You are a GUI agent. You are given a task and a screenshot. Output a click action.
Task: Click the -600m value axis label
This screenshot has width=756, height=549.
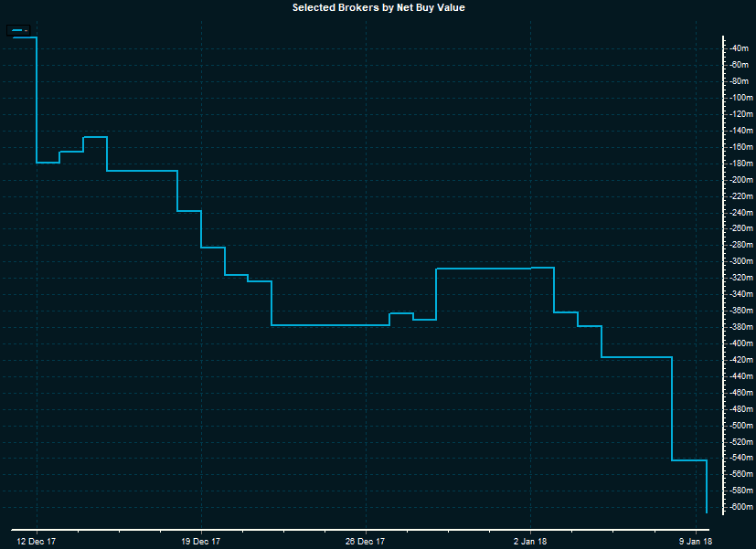point(741,507)
